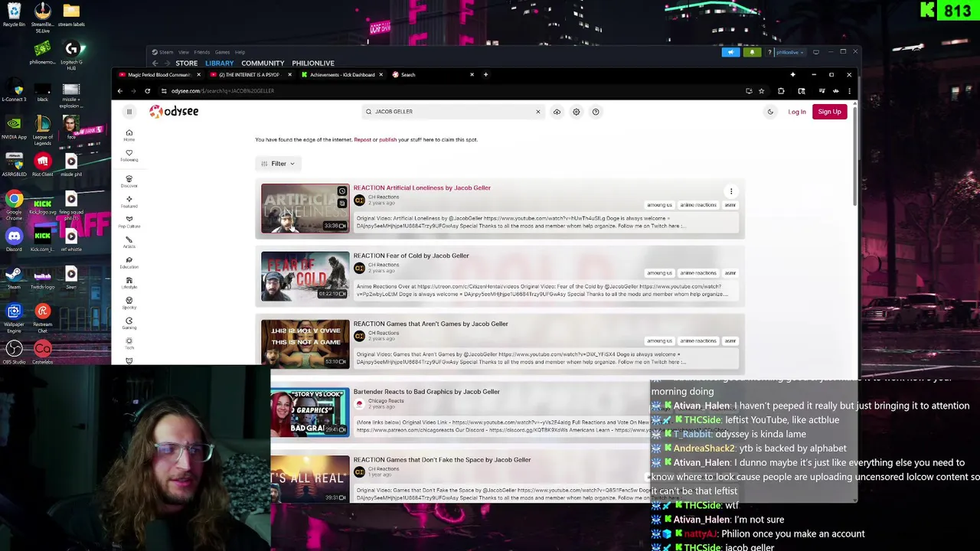Open Steam LIBRARY menu

(x=219, y=63)
